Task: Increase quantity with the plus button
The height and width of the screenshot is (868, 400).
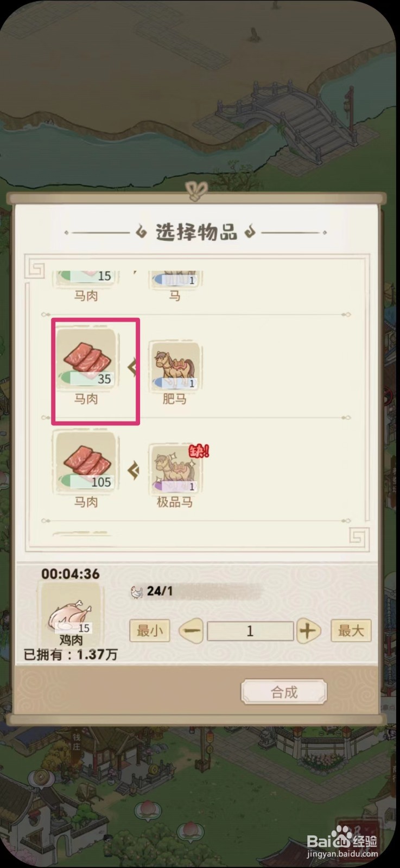Action: point(308,631)
